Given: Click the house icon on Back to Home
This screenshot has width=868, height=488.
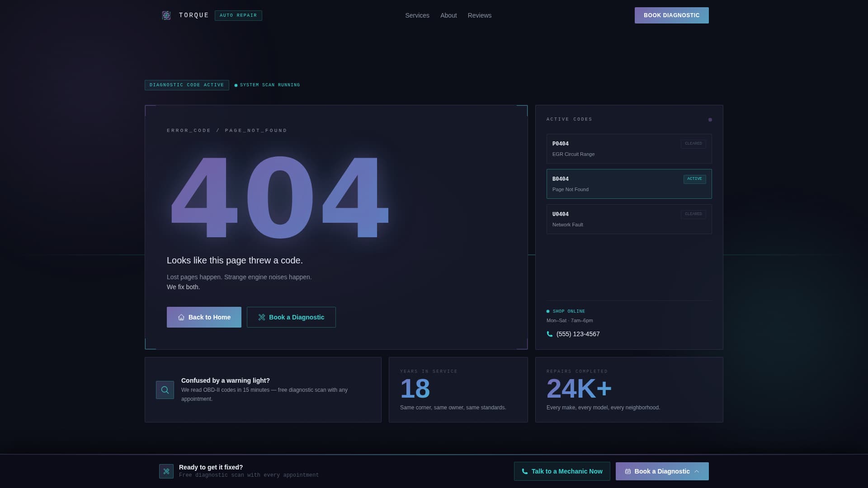Looking at the screenshot, I should click(181, 318).
